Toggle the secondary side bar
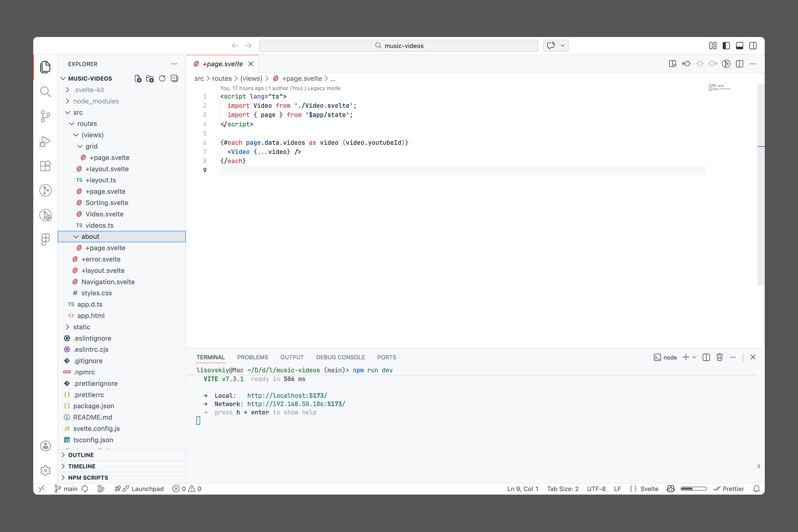The height and width of the screenshot is (532, 798). [753, 46]
